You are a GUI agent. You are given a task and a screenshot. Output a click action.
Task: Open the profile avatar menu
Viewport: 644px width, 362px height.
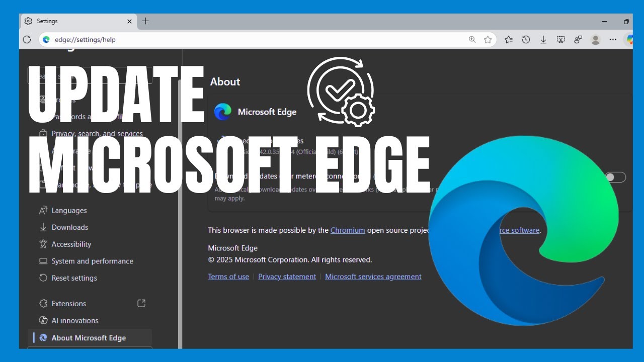(x=595, y=39)
